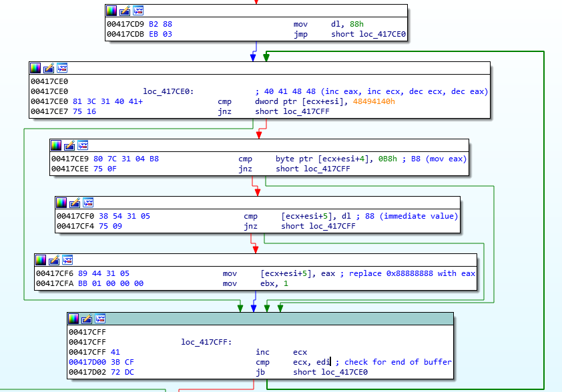The height and width of the screenshot is (392, 562).
Task: Select the 'mov ebx, 1' instruction
Action: click(x=255, y=283)
